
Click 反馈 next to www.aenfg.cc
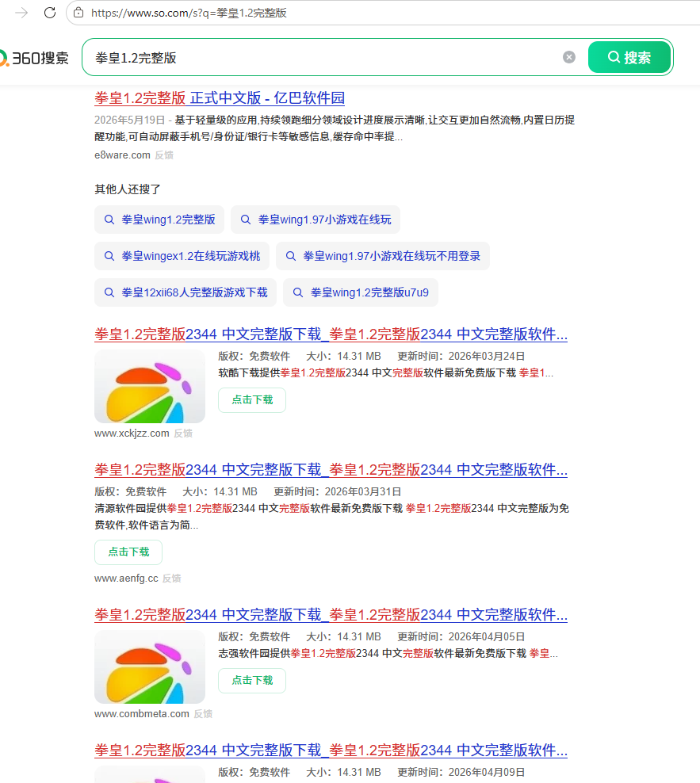172,579
